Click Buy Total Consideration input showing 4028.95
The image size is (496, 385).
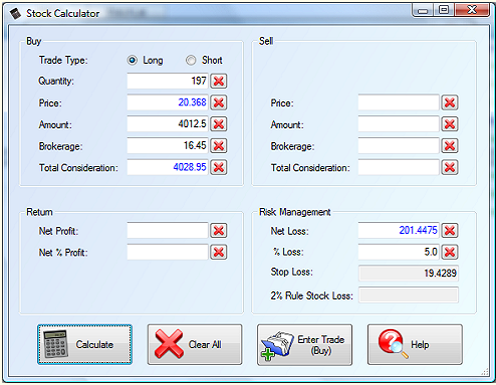167,167
